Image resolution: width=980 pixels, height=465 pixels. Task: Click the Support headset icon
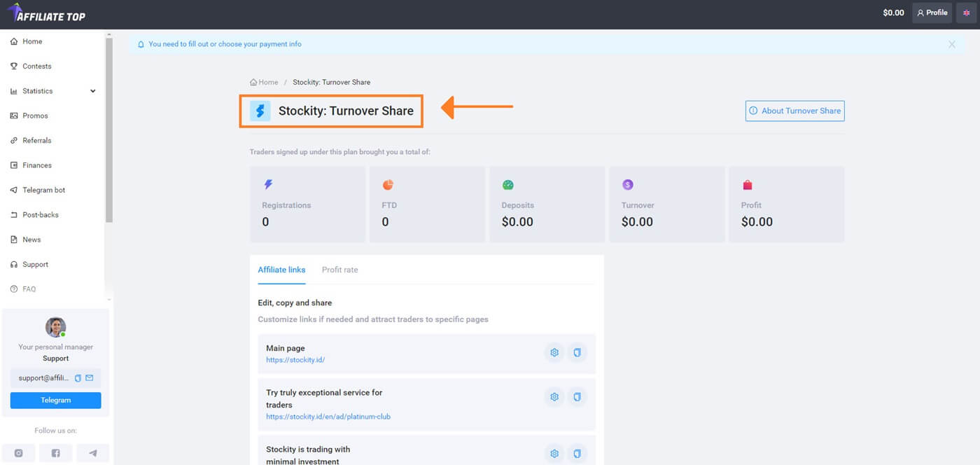[14, 264]
